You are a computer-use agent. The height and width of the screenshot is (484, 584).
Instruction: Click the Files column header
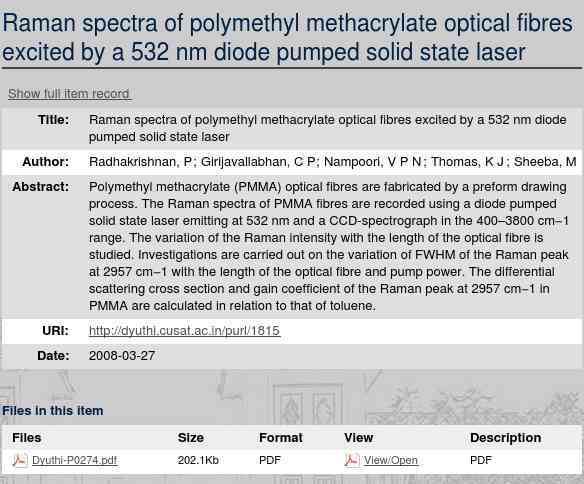pos(26,437)
